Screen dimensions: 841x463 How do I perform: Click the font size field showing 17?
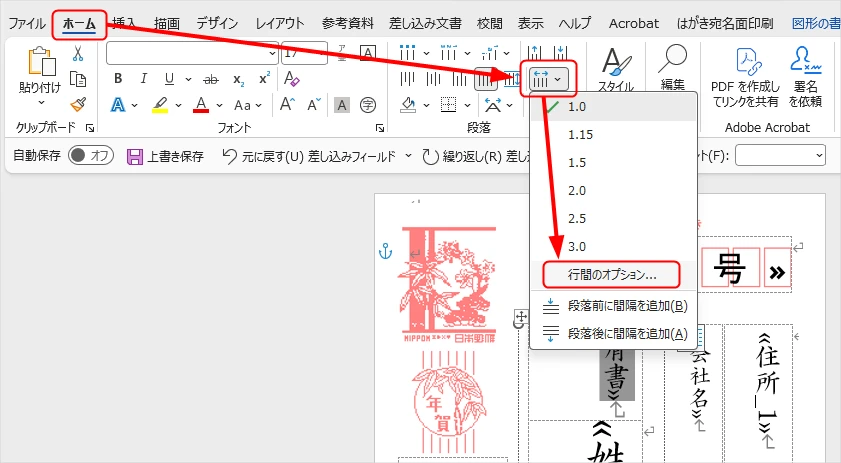click(304, 53)
